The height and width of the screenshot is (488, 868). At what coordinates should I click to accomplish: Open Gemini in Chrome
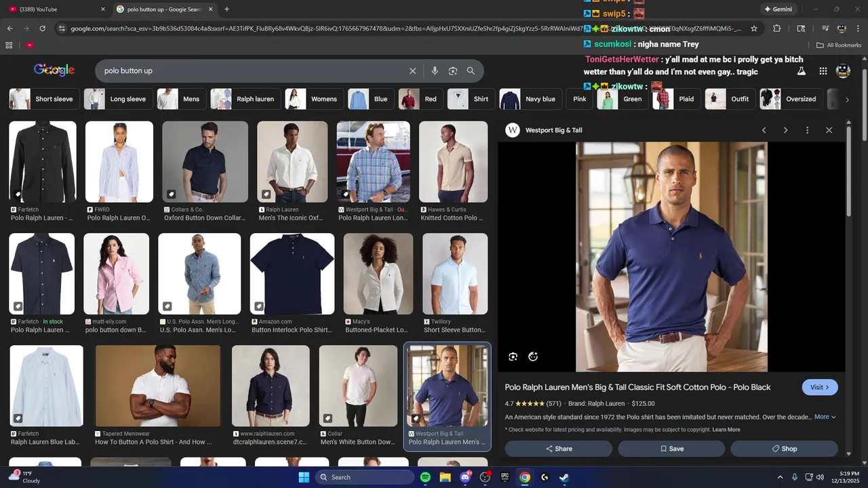coord(778,9)
